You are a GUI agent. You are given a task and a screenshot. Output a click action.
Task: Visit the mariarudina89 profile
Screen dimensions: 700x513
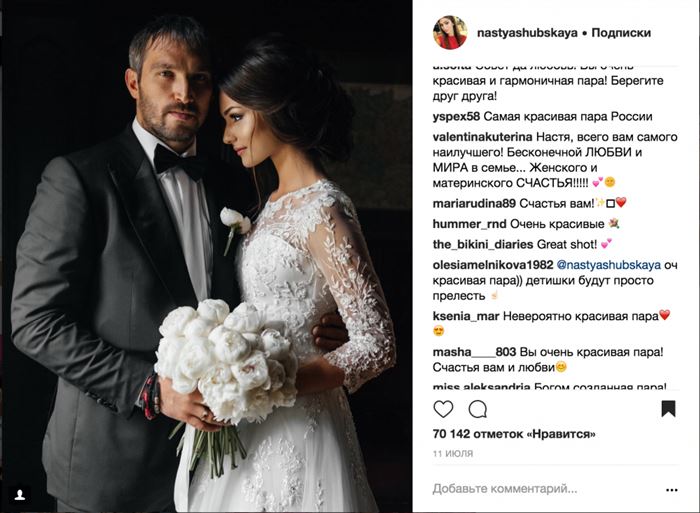474,204
